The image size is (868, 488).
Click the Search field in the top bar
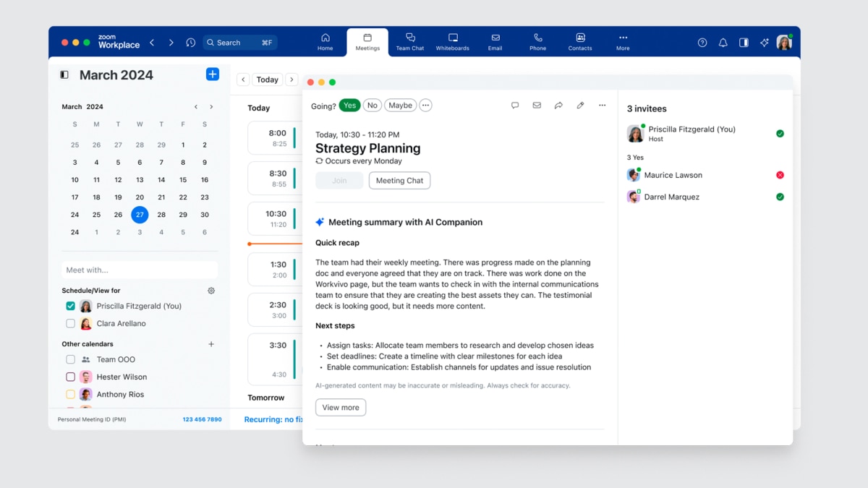pyautogui.click(x=241, y=43)
